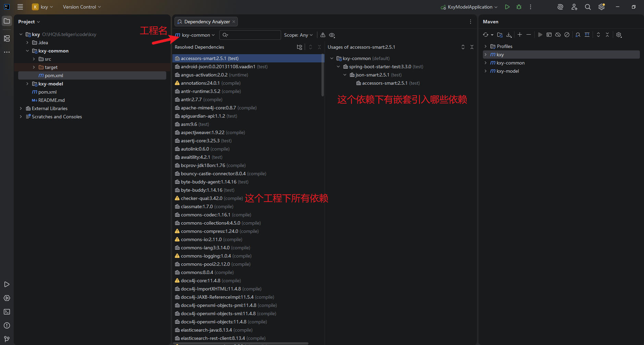Remove Maven project with minus icon
Screen dimensions: 644x345
(x=528, y=35)
